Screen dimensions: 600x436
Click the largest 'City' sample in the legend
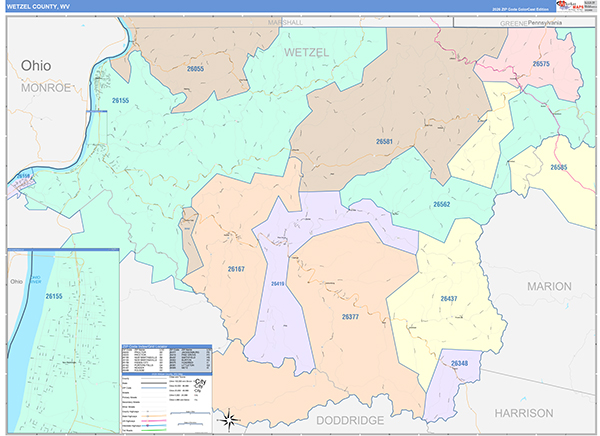point(200,382)
